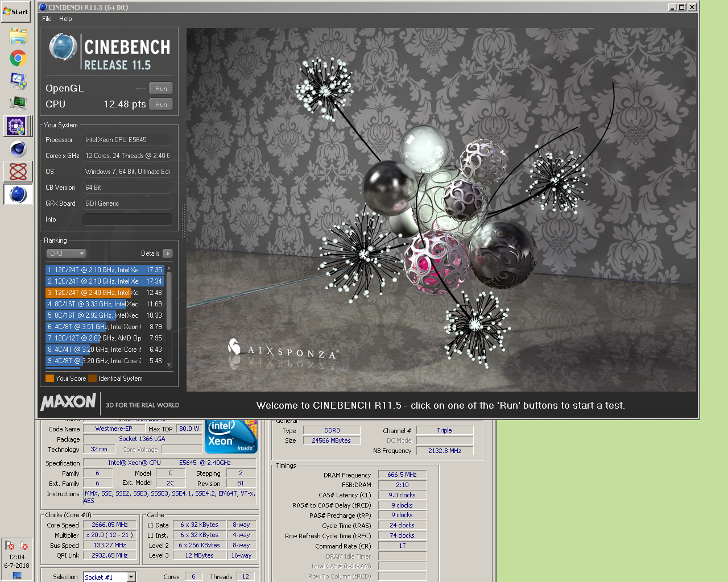Click the Cinebench globe logo
The width and height of the screenshot is (728, 582).
point(63,47)
